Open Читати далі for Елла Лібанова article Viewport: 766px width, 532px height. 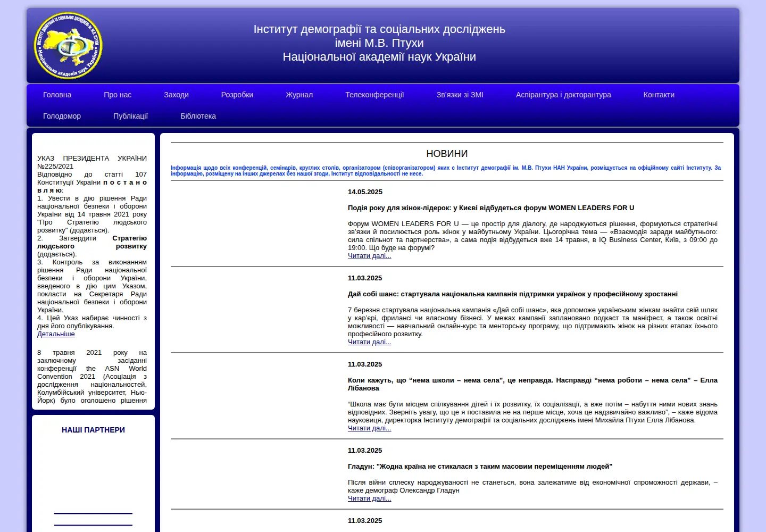point(369,428)
